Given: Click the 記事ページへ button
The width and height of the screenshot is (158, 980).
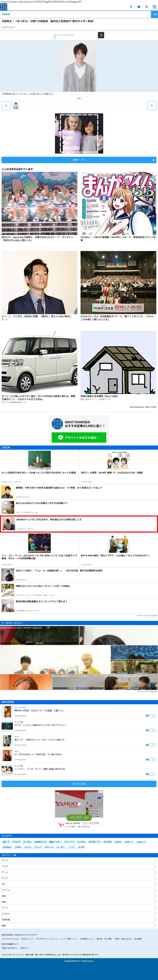Looking at the screenshot, I should click(79, 160).
